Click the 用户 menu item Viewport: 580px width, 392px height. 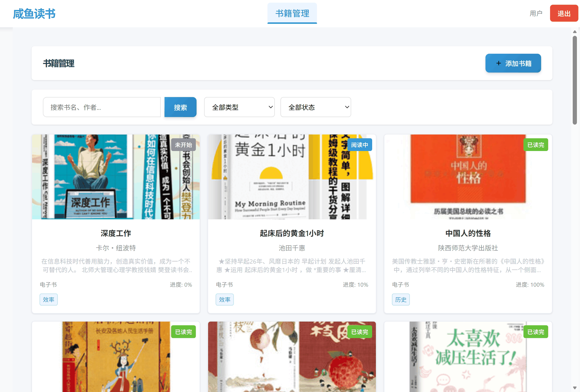pos(536,13)
